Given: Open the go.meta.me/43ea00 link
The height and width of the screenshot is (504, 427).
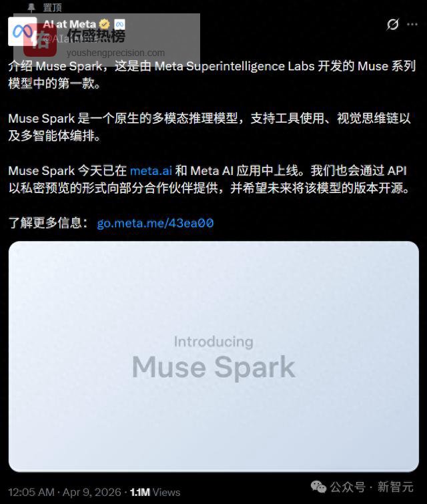Looking at the screenshot, I should coord(155,223).
